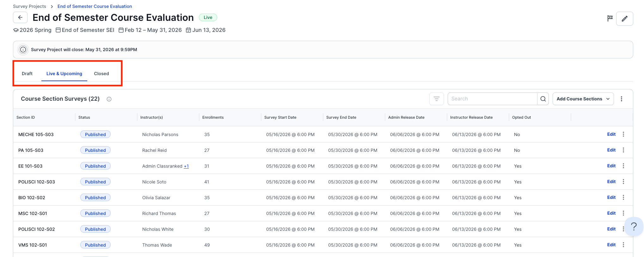Go to Survey Projects breadcrumb
Viewport: 644px width, 257px height.
pos(29,6)
